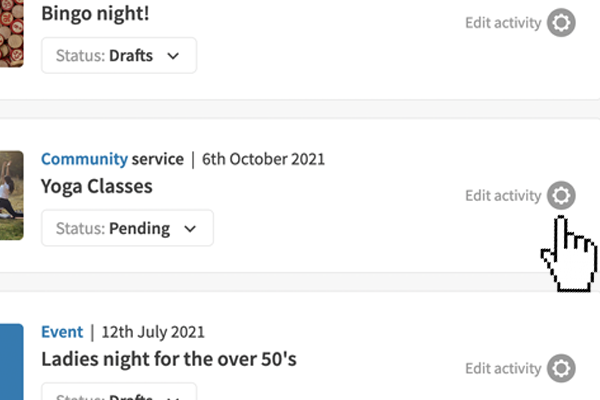Click the Event category link
This screenshot has width=600, height=400.
tap(62, 331)
